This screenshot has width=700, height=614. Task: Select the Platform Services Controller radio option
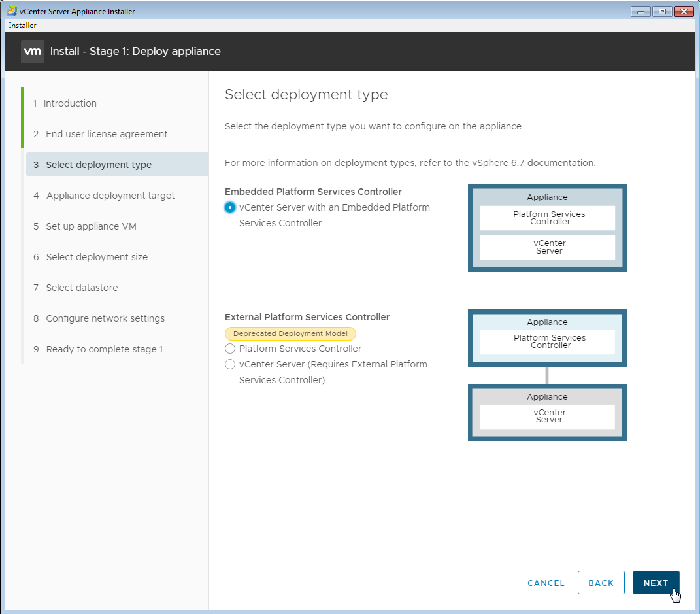[230, 349]
